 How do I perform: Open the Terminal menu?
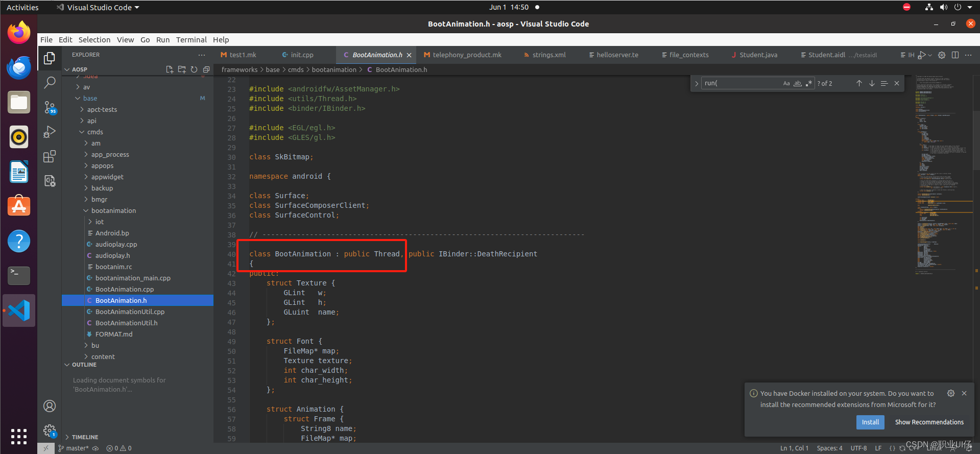pyautogui.click(x=191, y=40)
